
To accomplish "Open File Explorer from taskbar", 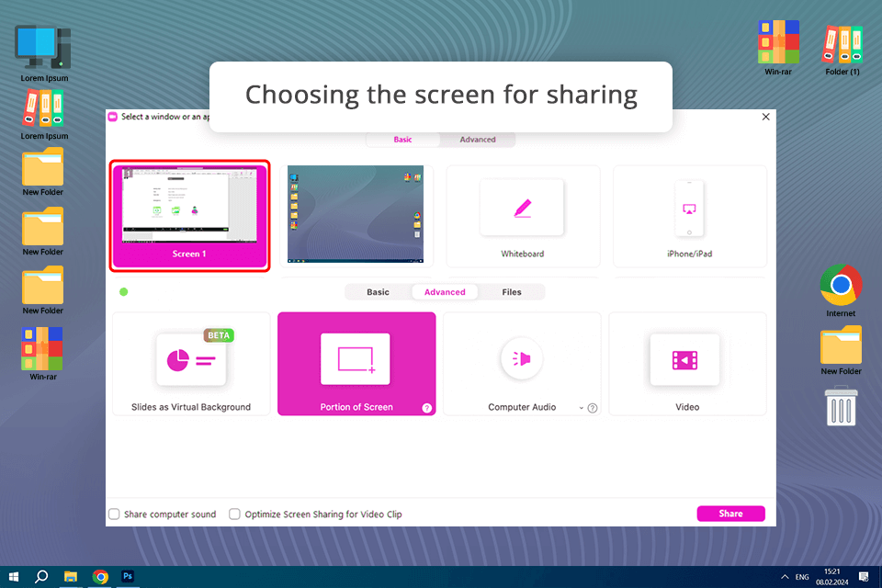I will [71, 577].
